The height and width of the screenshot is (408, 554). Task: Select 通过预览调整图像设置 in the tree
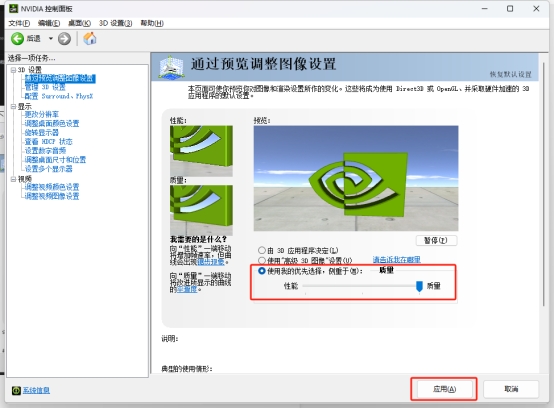[60, 78]
